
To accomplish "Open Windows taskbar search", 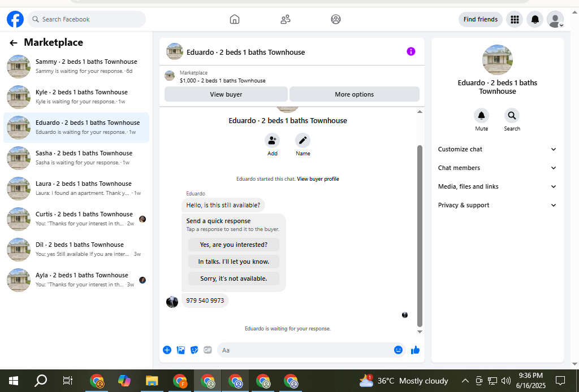I will click(x=41, y=381).
